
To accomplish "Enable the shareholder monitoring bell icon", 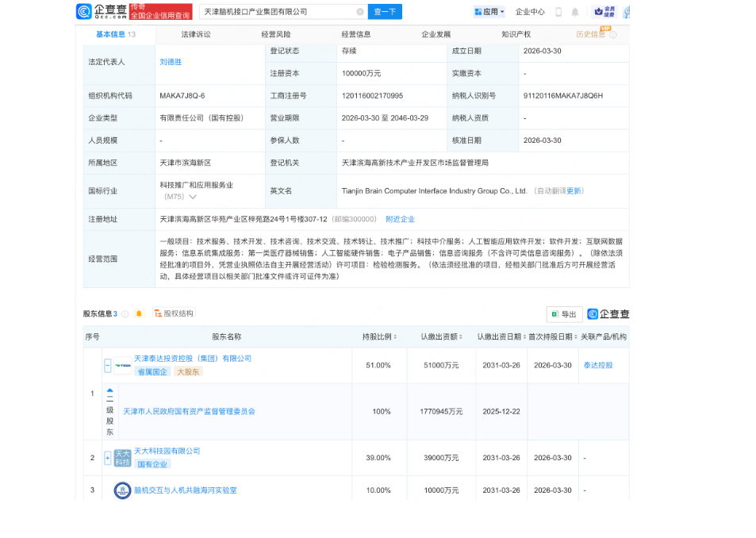I will 139,314.
